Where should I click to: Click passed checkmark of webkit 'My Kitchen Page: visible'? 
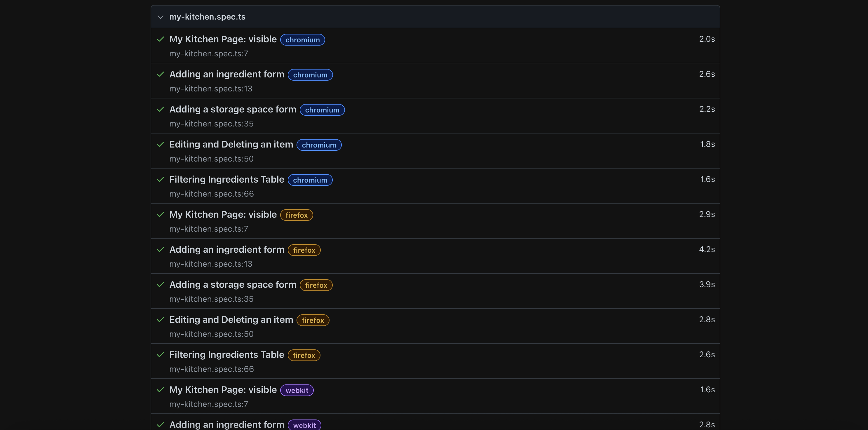point(161,390)
